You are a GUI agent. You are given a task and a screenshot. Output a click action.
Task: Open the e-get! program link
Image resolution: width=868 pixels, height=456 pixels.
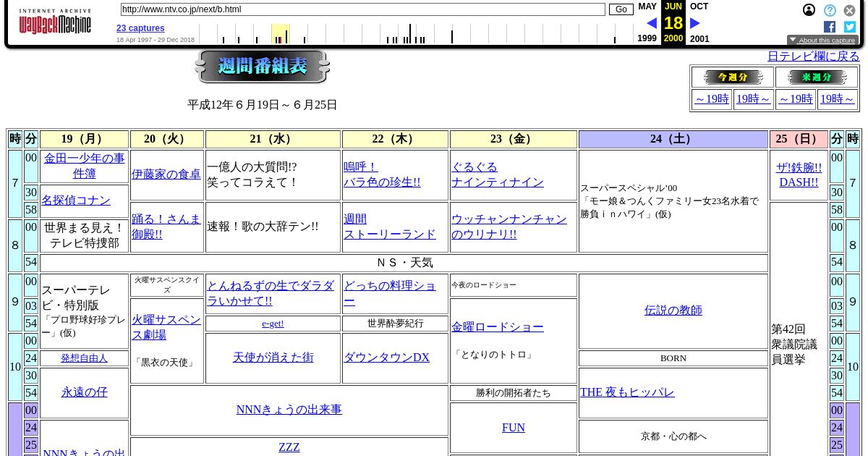coord(273,324)
